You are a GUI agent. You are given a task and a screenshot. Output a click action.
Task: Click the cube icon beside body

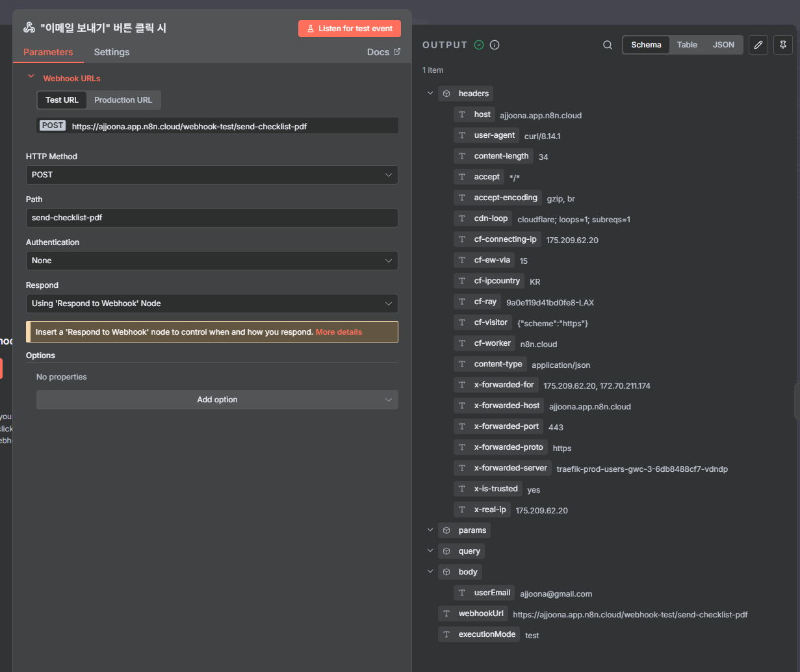pyautogui.click(x=446, y=572)
